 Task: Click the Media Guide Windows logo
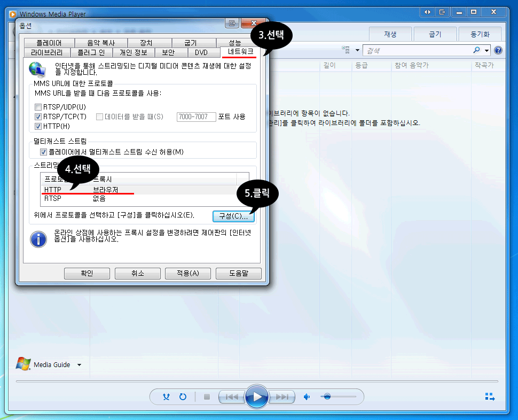[23, 364]
